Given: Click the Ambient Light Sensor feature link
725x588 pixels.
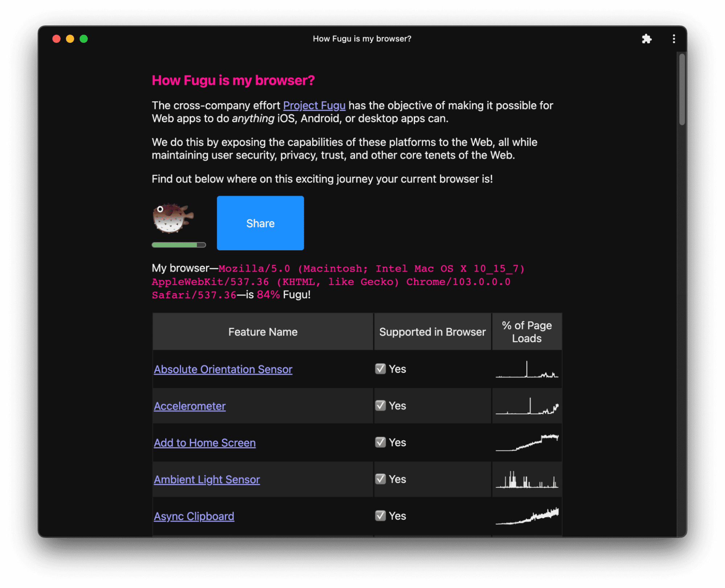Looking at the screenshot, I should click(x=207, y=479).
